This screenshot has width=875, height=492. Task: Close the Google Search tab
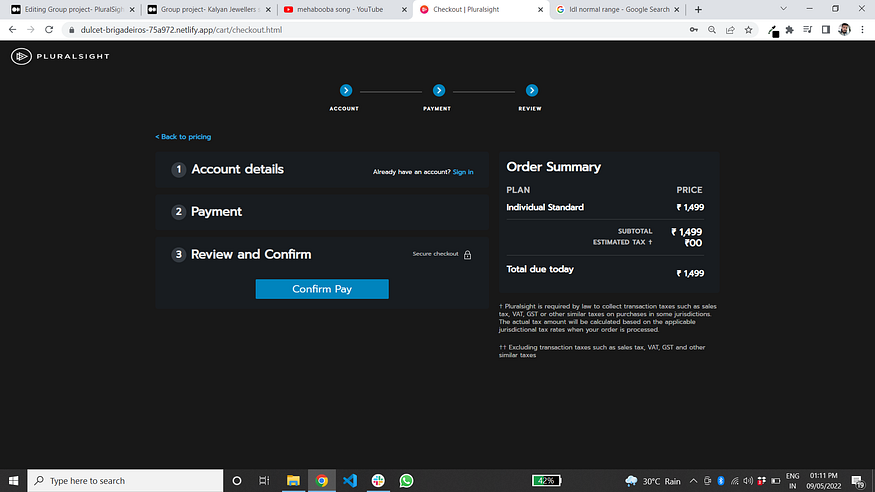pos(676,9)
